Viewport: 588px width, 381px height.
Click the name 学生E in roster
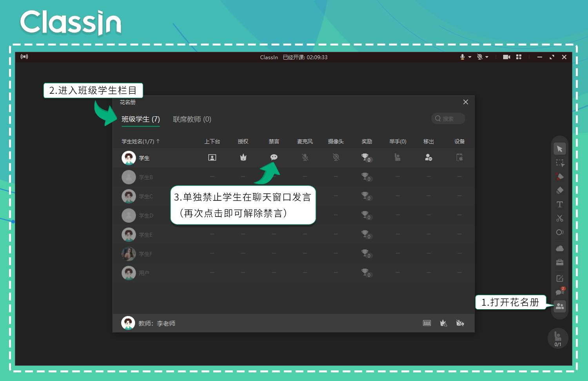[x=145, y=235]
